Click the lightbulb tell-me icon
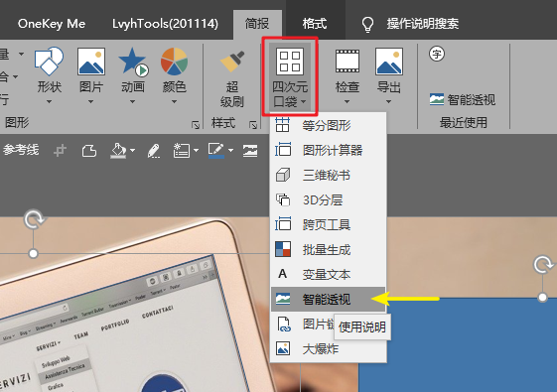 coord(367,24)
